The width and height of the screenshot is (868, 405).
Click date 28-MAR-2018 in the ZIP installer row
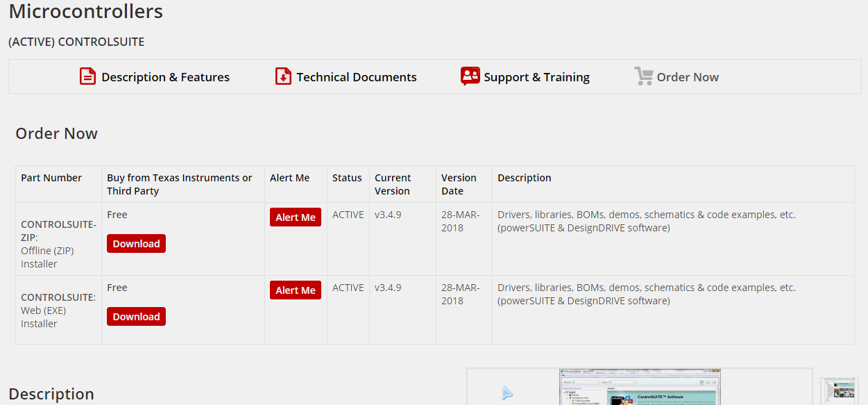(461, 221)
